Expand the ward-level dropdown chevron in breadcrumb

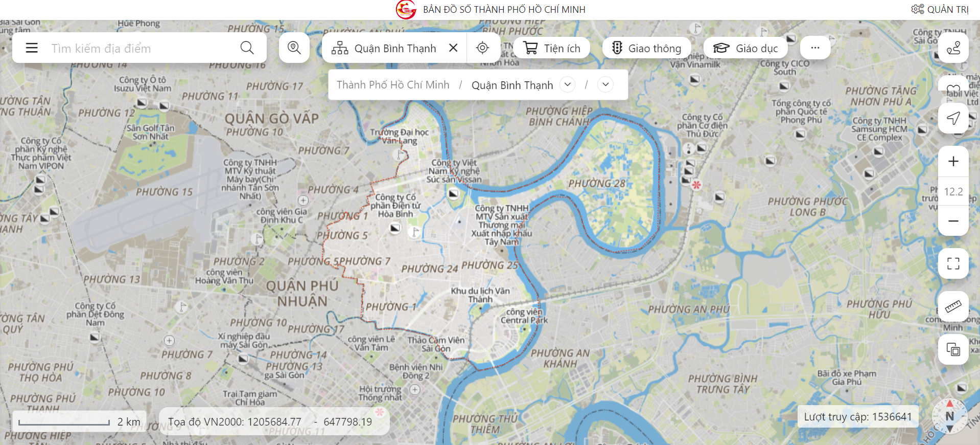click(605, 84)
